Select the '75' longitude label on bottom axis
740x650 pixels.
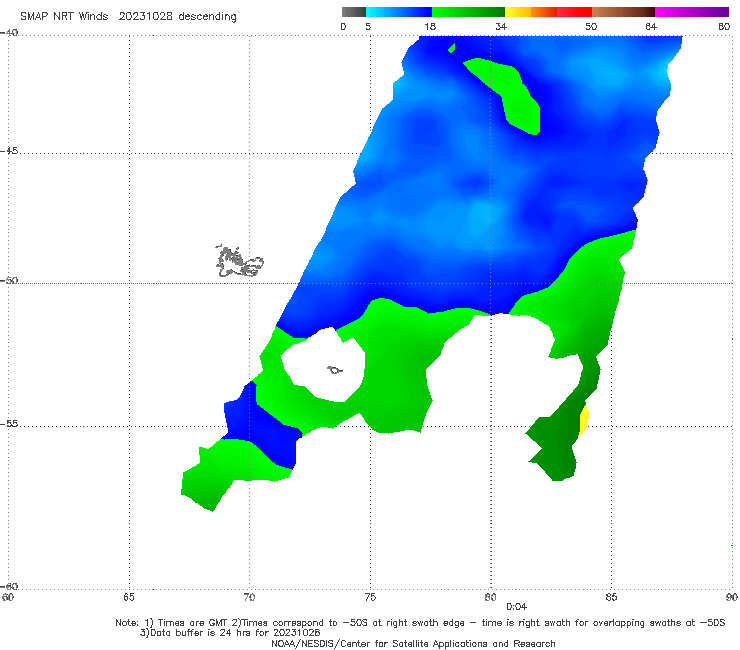370,597
